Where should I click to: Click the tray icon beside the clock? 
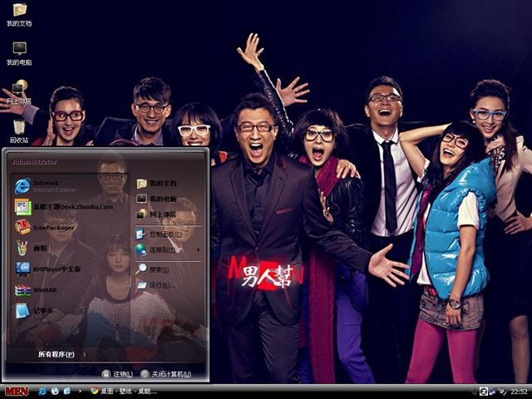501,392
